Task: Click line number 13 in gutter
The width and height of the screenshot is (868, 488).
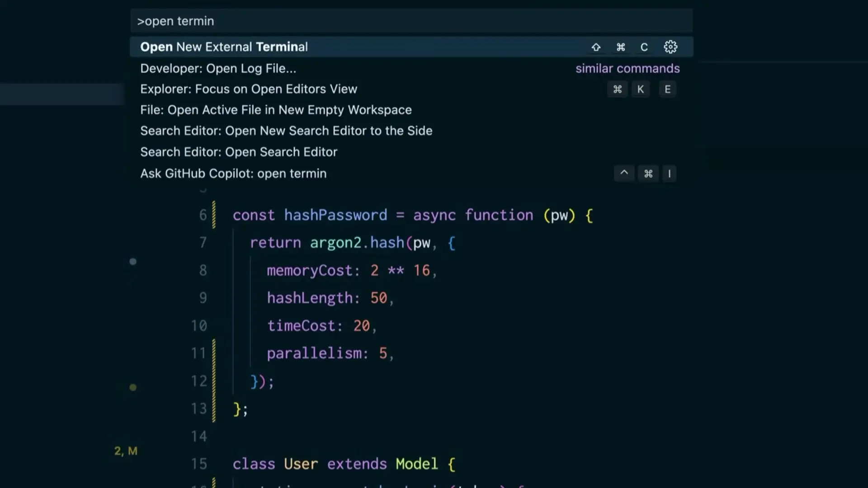Action: pyautogui.click(x=199, y=408)
